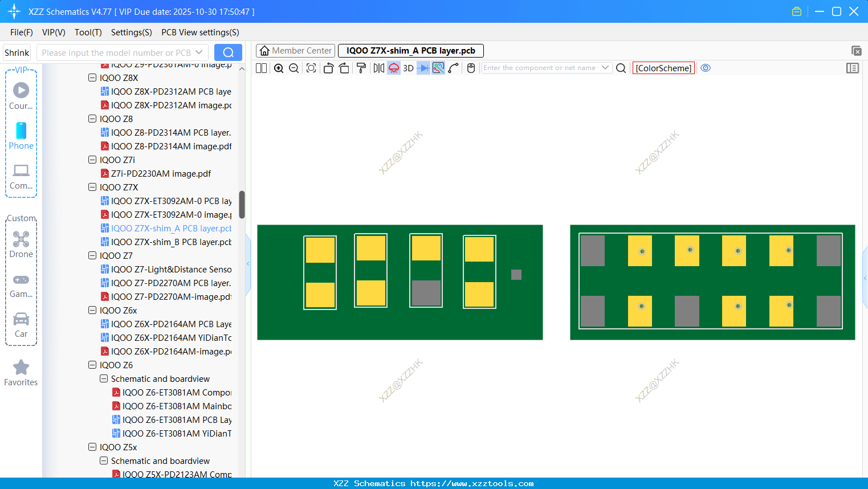Viewport: 868px width, 489px height.
Task: Select the diode highlight tool
Action: pyautogui.click(x=423, y=68)
